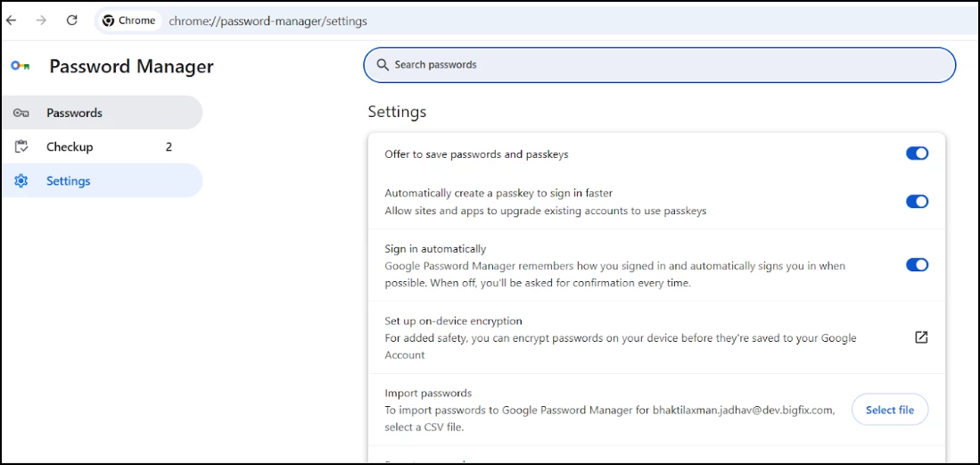
Task: Toggle Sign in automatically switch
Action: click(917, 264)
